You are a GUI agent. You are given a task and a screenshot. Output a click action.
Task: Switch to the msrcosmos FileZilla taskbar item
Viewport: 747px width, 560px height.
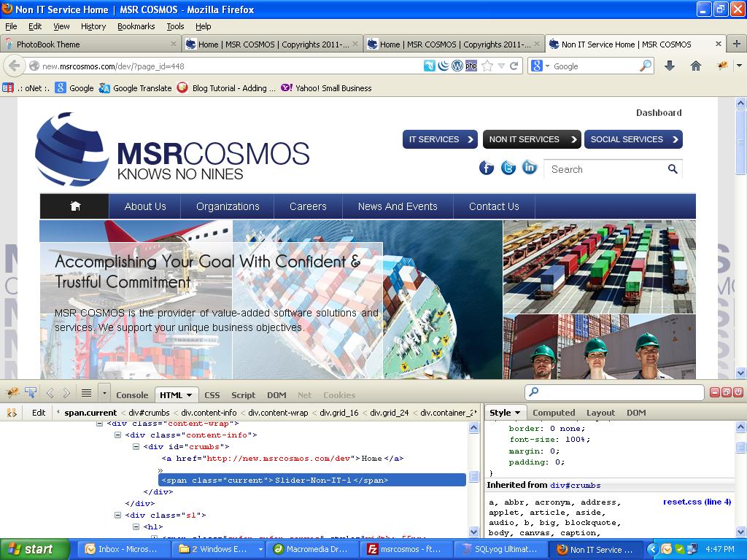click(x=404, y=549)
